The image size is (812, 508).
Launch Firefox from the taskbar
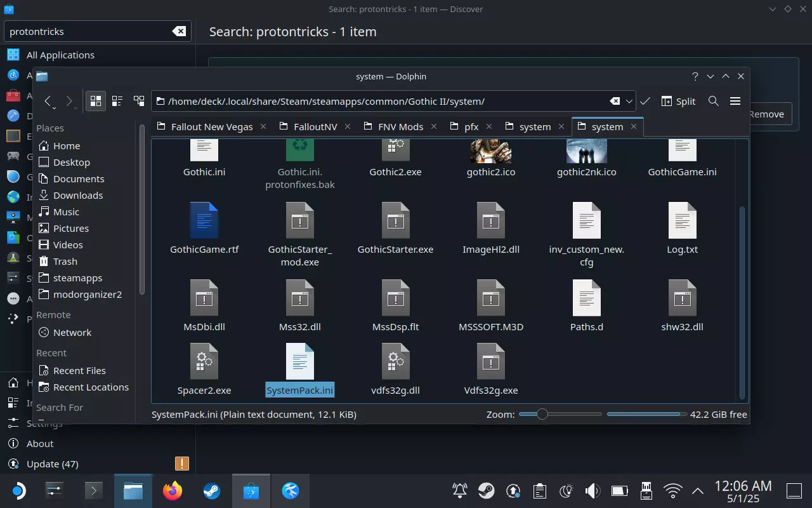click(173, 490)
